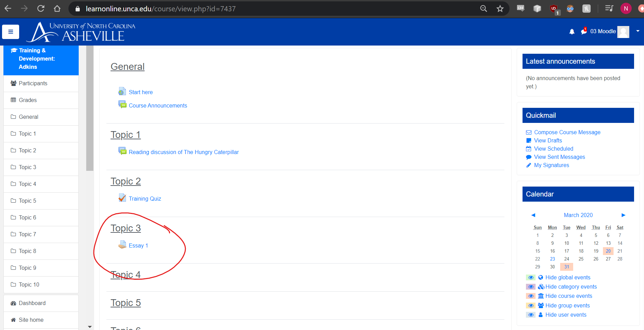The image size is (644, 330).
Task: Click the hamburger menu button
Action: point(11,32)
